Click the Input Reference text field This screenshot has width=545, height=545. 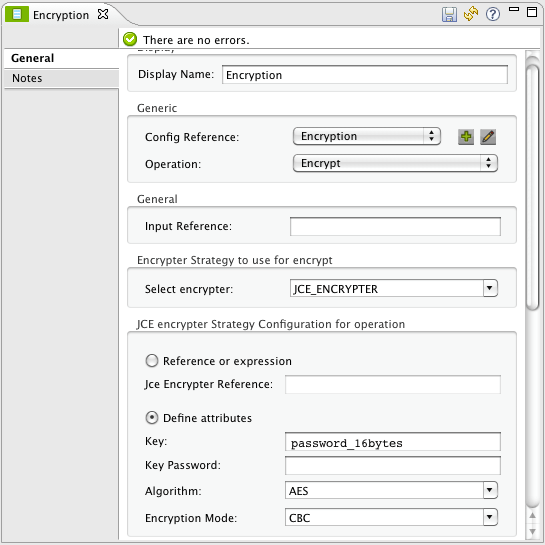coord(395,226)
